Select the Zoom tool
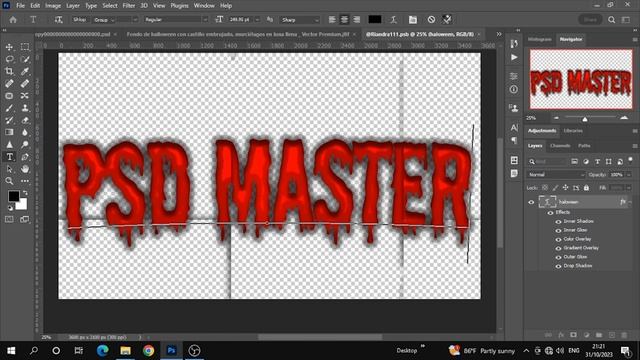The image size is (640, 360). pos(9,181)
